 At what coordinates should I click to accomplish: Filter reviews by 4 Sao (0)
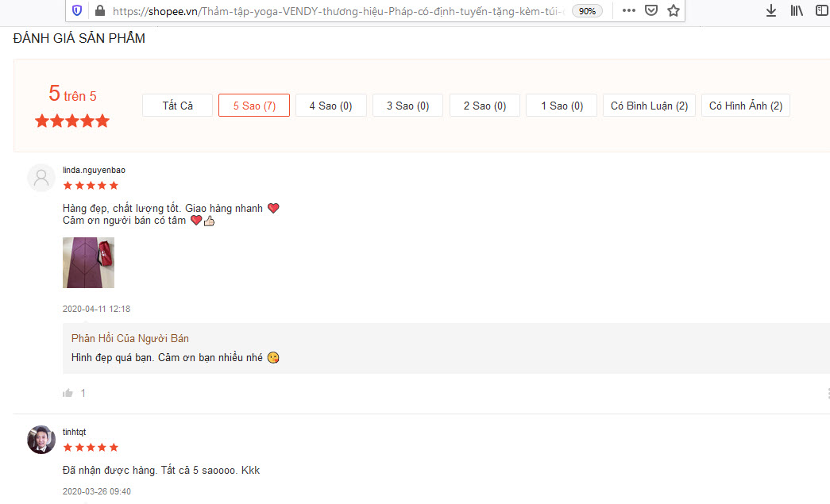tap(331, 106)
